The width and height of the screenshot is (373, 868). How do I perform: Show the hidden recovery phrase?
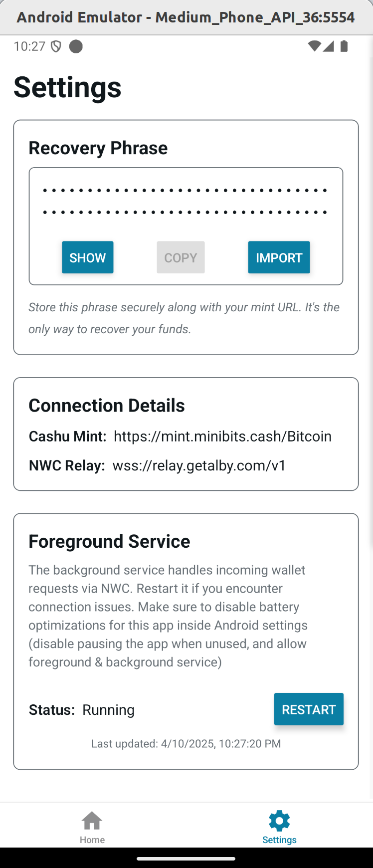pos(88,257)
